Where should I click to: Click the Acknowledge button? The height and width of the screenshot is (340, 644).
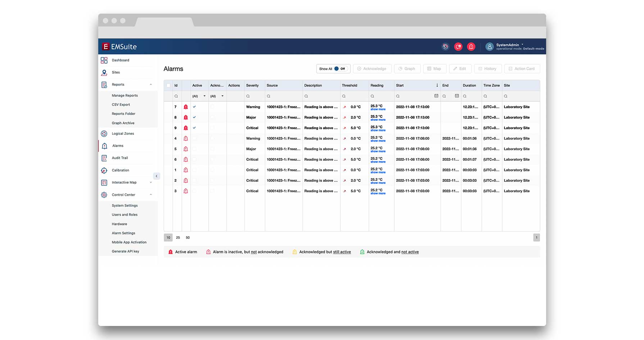(x=372, y=69)
